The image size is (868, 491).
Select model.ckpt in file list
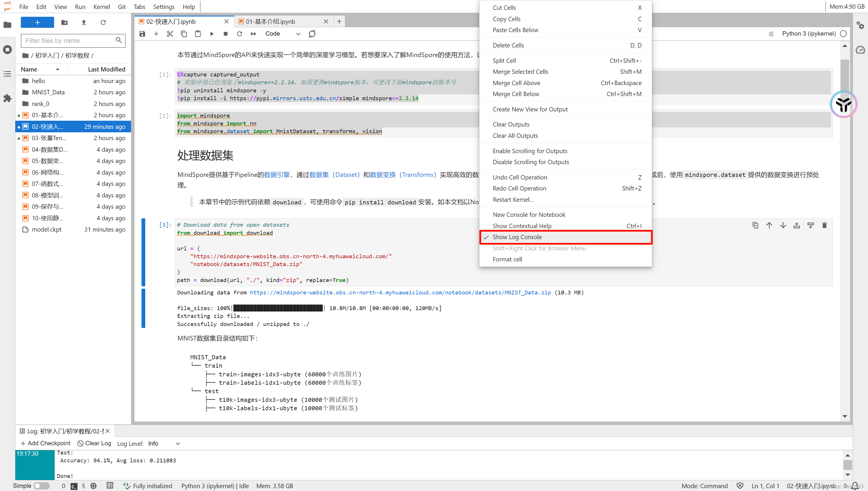click(73, 230)
